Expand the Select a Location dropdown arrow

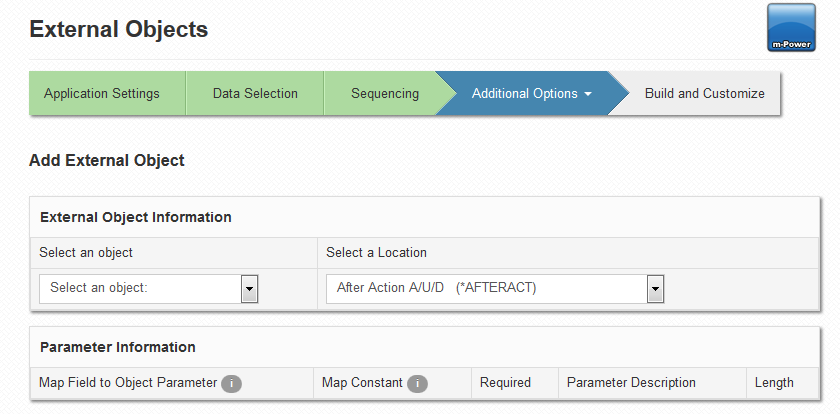[656, 289]
